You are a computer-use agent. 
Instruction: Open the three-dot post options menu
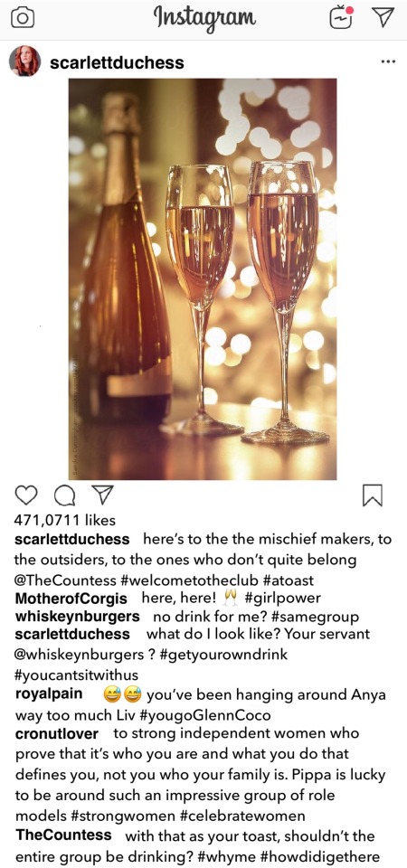click(389, 61)
